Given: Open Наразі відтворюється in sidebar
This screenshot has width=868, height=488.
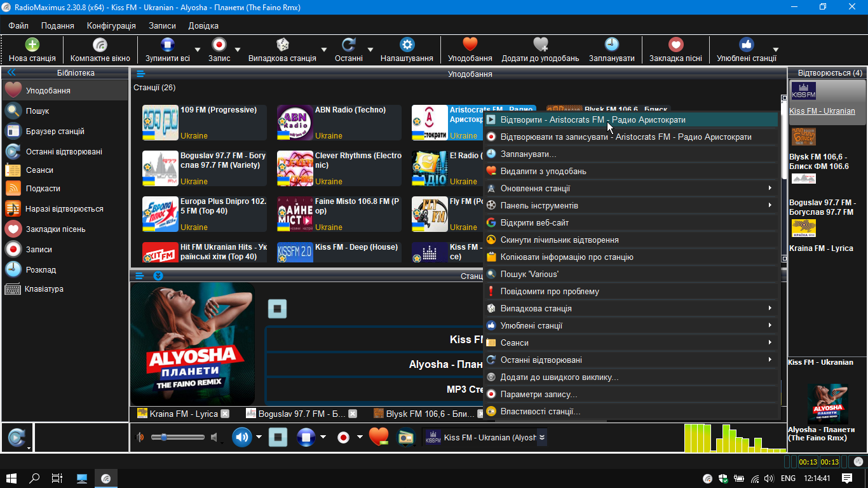Looking at the screenshot, I should pyautogui.click(x=65, y=209).
